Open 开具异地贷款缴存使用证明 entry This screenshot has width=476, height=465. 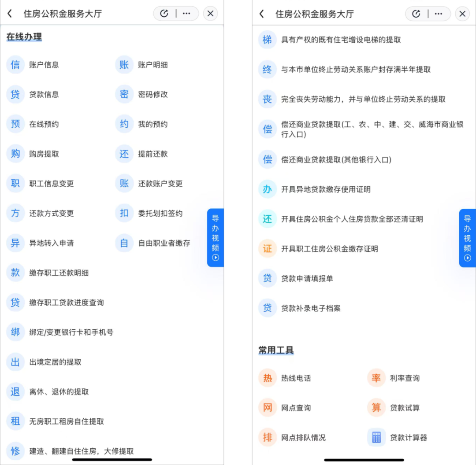click(x=326, y=189)
